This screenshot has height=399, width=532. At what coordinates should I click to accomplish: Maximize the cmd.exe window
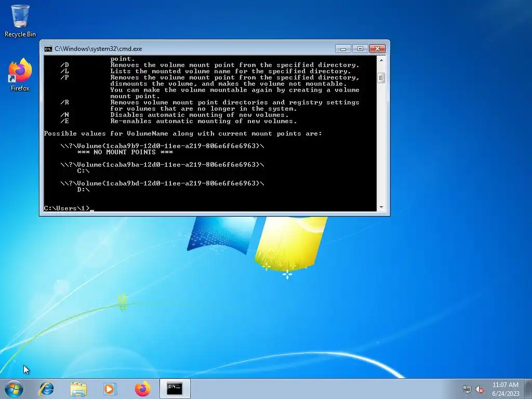pyautogui.click(x=360, y=49)
